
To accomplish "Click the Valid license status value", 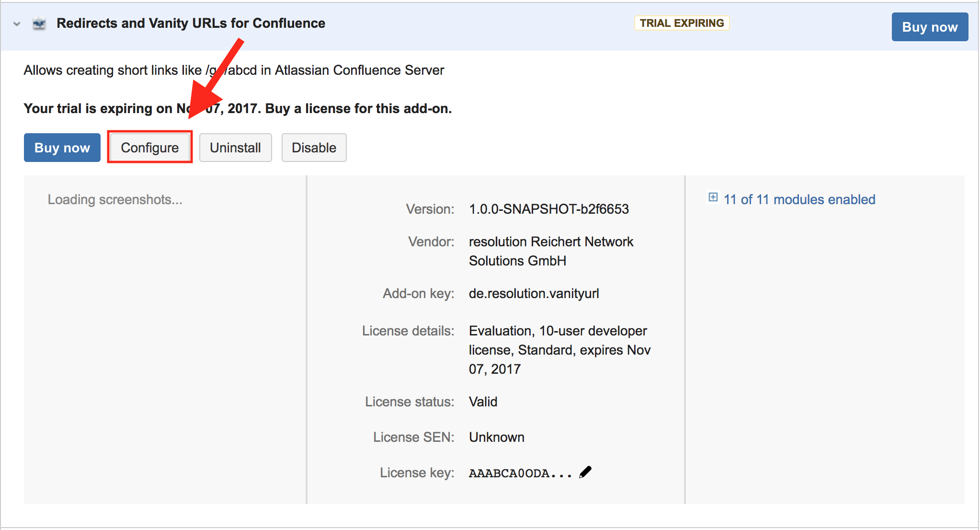I will coord(483,402).
